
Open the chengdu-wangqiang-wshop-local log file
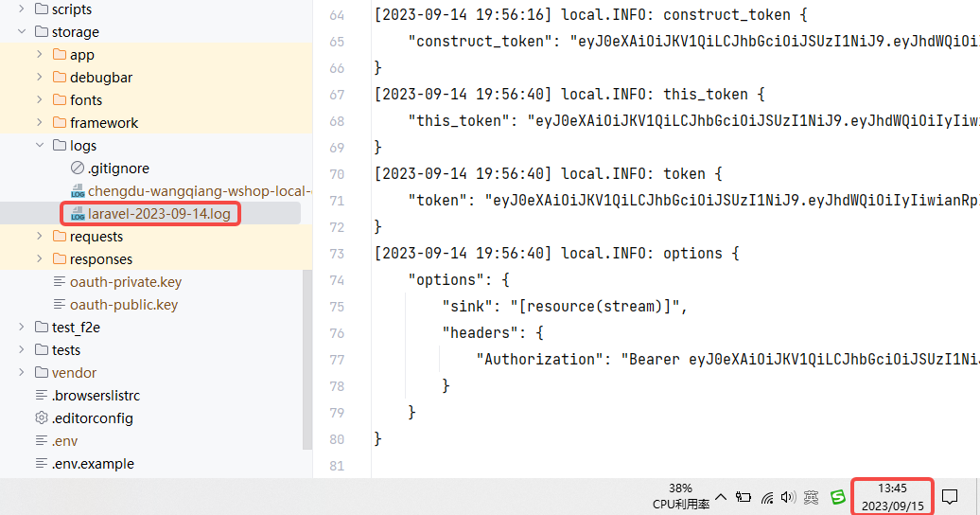(200, 191)
